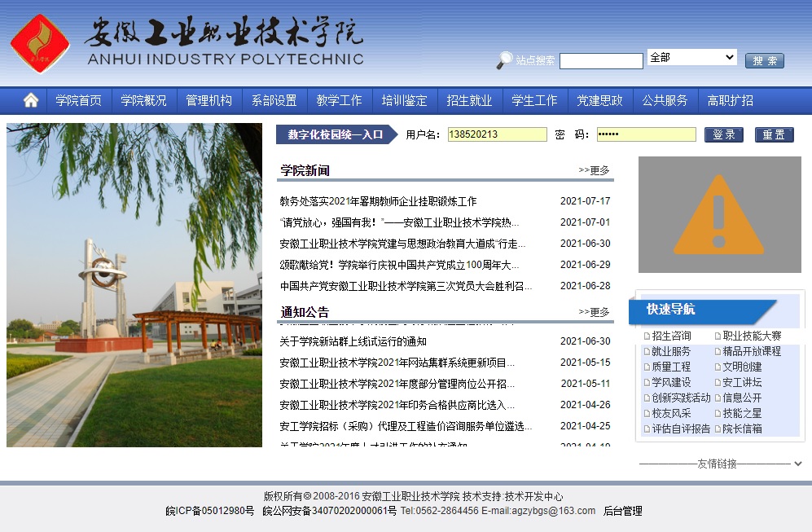The width and height of the screenshot is (812, 532).
Task: Open the 学院概况 menu item
Action: 144,100
